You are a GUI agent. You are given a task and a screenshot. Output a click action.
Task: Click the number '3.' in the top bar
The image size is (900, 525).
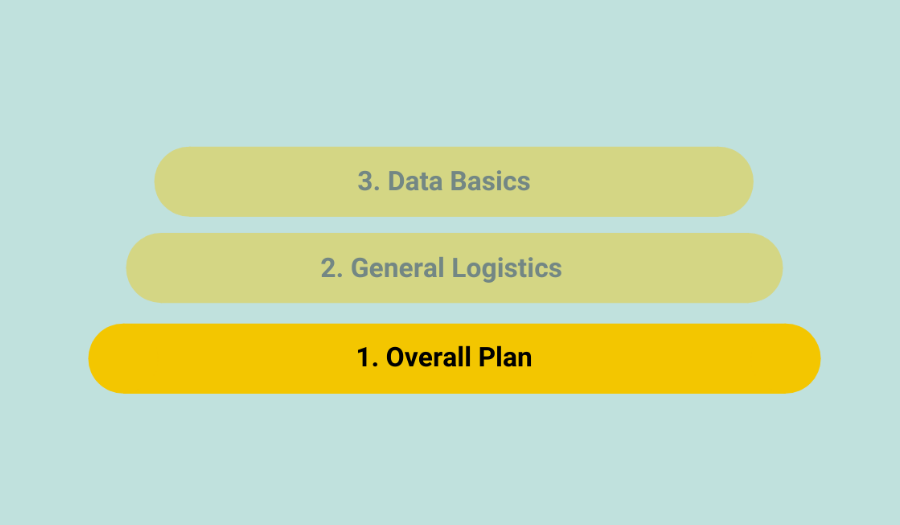368,182
